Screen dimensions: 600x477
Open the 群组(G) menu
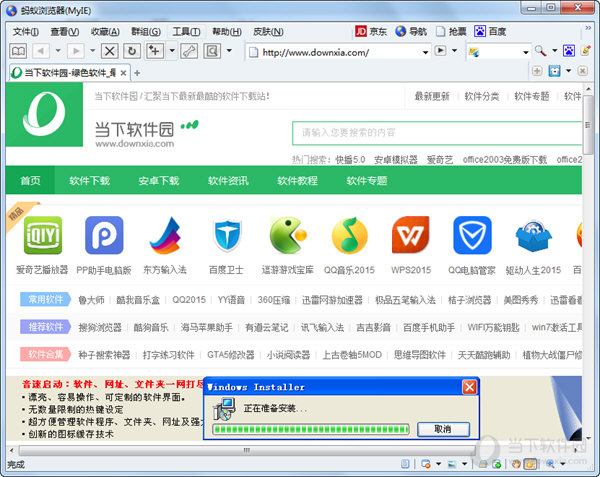146,32
